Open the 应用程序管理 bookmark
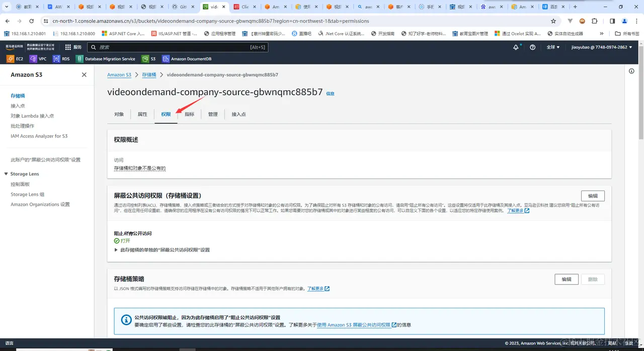This screenshot has width=644, height=351. (219, 34)
